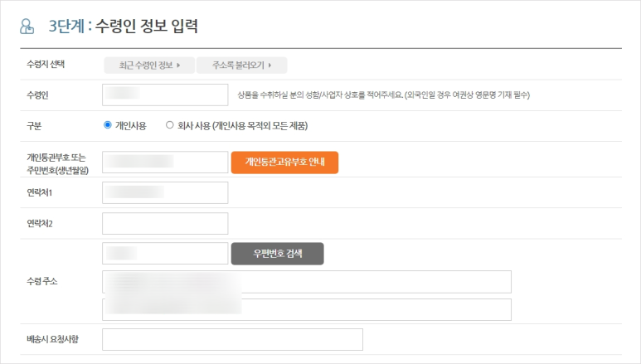Click the second 수령 주소 detail address field
The image size is (641, 364).
click(307, 309)
